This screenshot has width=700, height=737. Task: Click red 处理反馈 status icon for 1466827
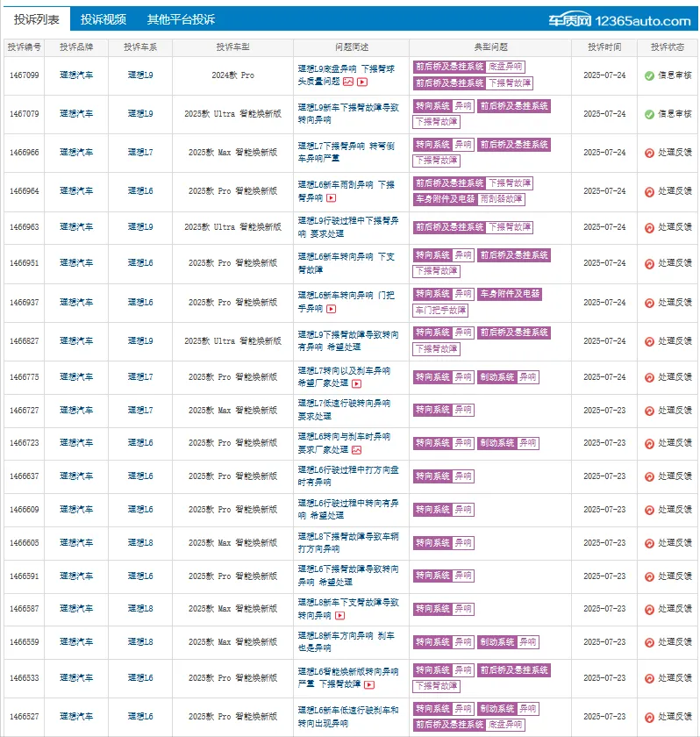tap(649, 341)
